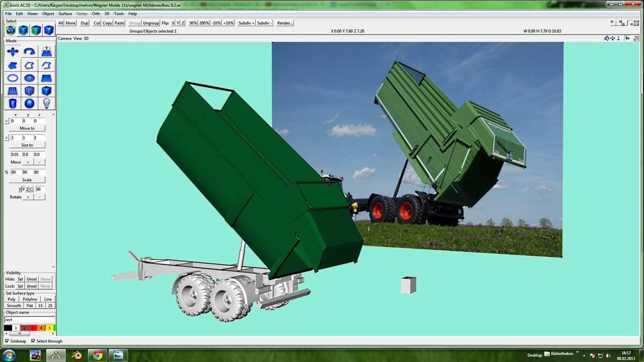The height and width of the screenshot is (362, 644).
Task: Disable the Select through checkbox
Action: coord(33,341)
